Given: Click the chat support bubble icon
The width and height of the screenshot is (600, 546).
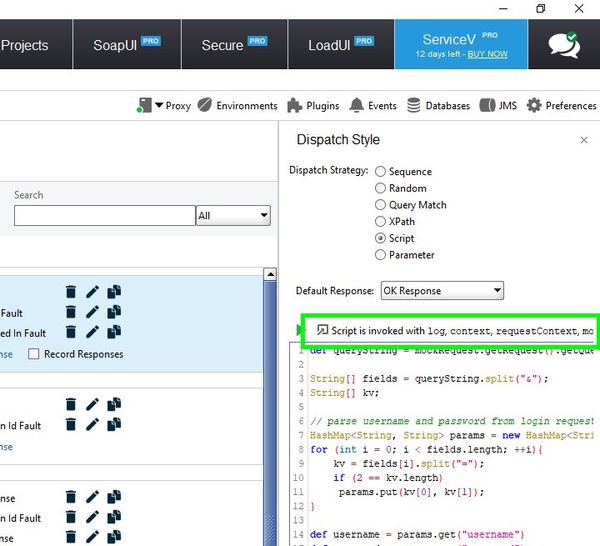Looking at the screenshot, I should 563,45.
